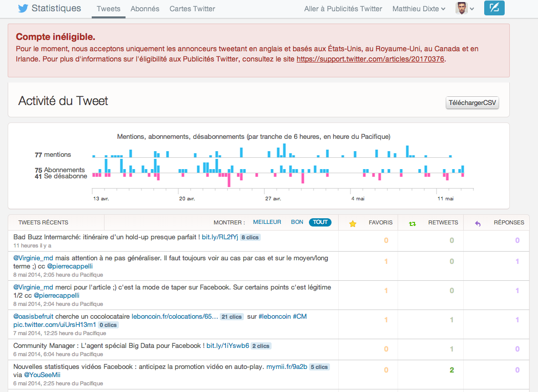
Task: Click the profile avatar photo
Action: click(462, 8)
